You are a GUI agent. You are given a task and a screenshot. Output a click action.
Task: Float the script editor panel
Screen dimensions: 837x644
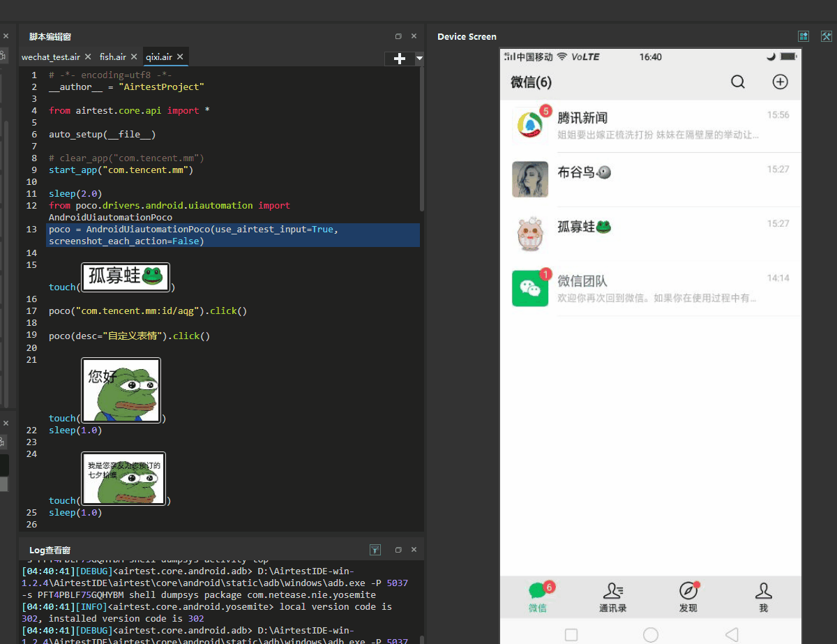[398, 36]
